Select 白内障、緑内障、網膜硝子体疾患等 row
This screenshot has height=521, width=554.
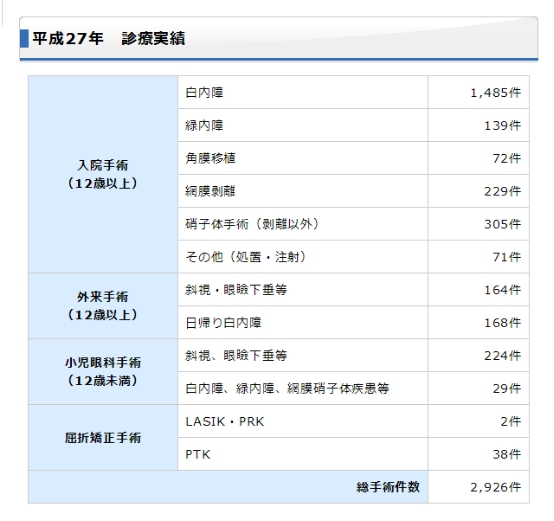(x=303, y=388)
